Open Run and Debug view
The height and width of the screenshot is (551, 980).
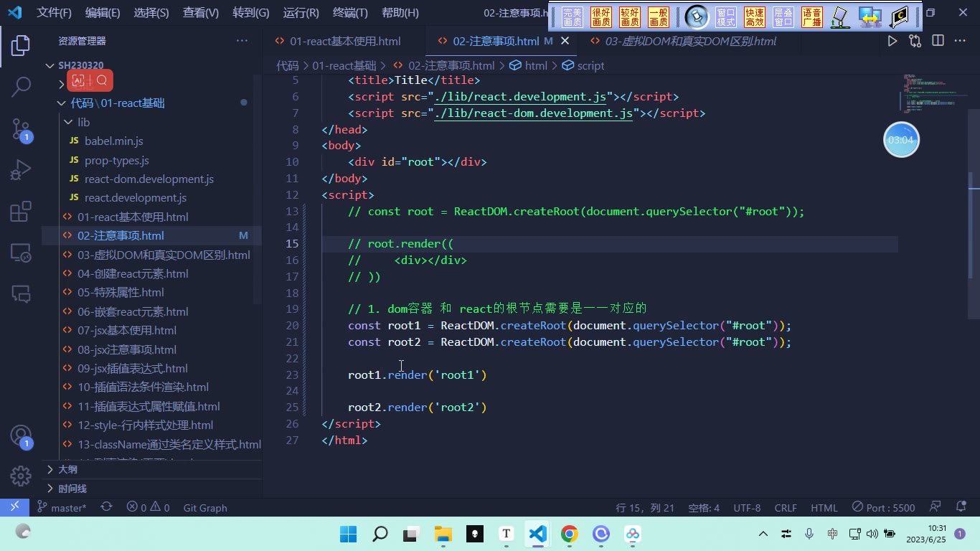[21, 170]
